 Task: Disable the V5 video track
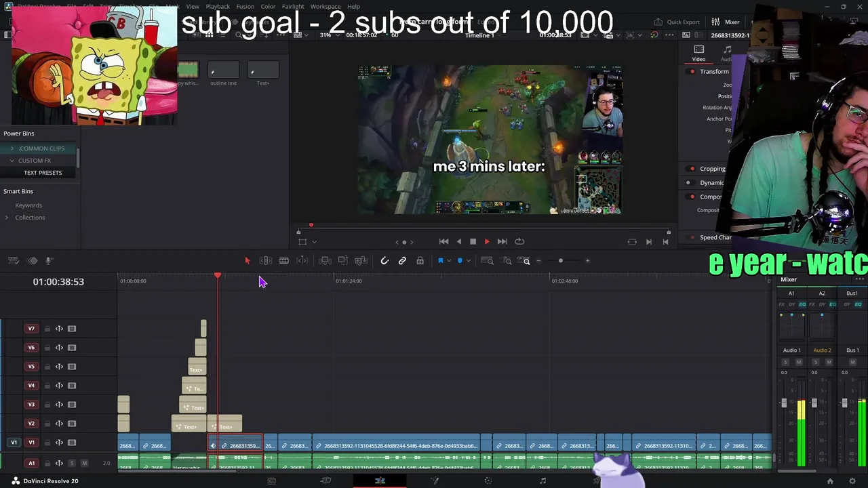pyautogui.click(x=71, y=367)
